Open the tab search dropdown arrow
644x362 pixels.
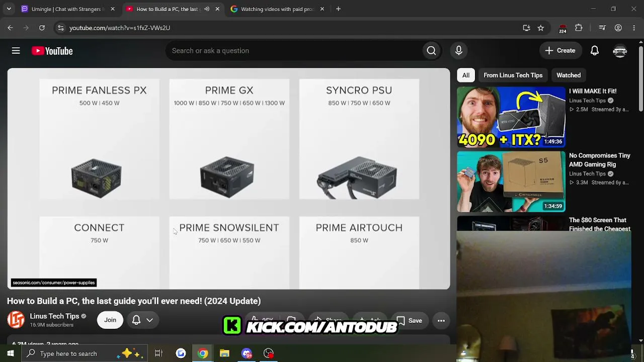9,9
